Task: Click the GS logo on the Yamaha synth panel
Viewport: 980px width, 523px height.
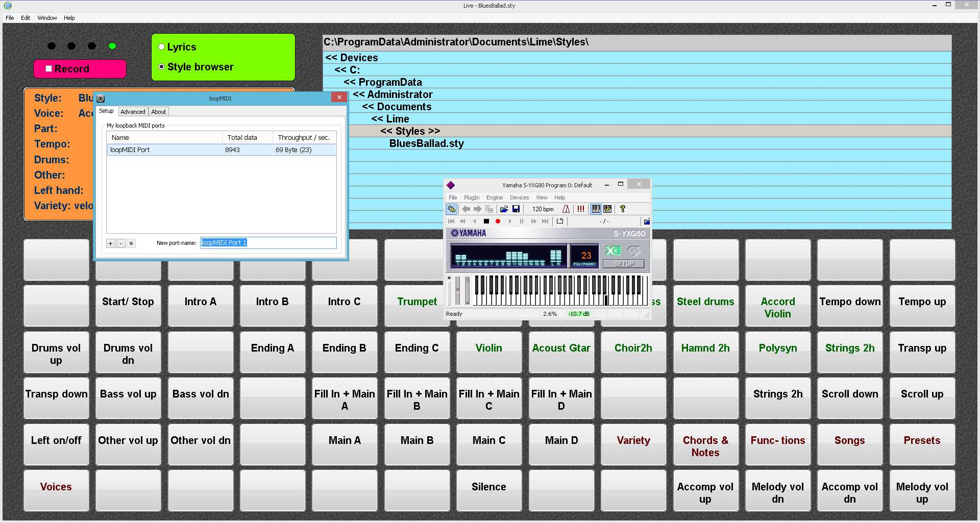Action: click(x=634, y=251)
